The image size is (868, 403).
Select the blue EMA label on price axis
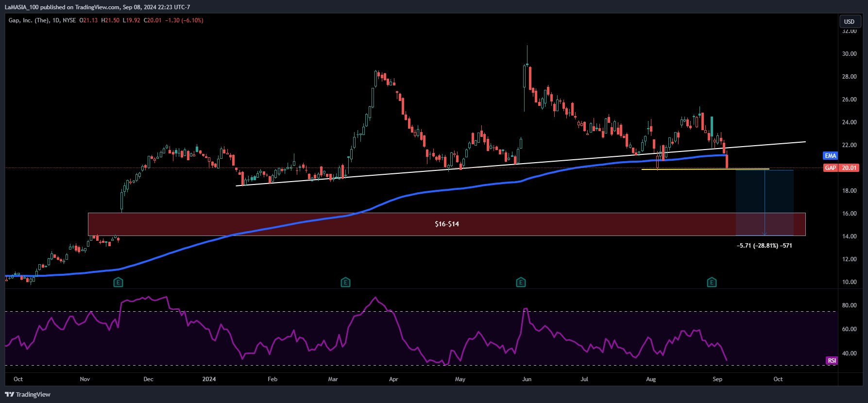point(831,156)
